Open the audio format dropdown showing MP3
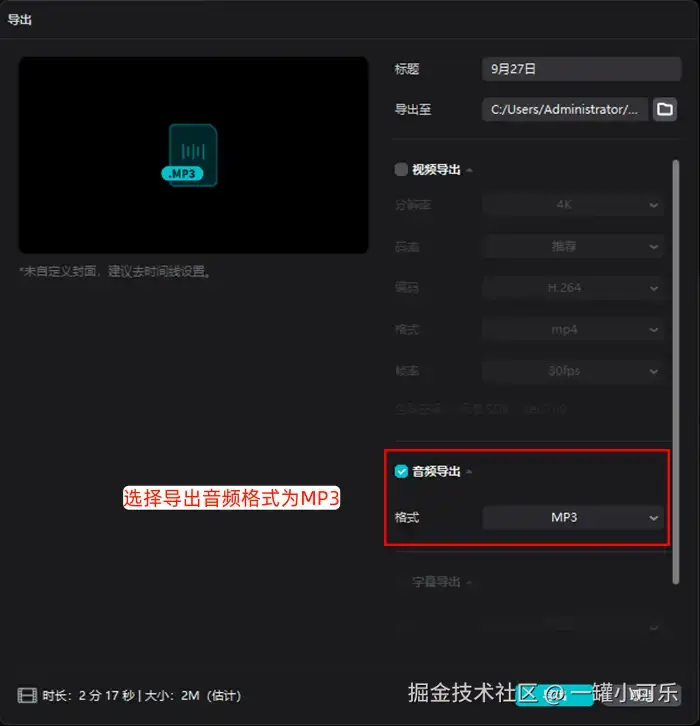The image size is (700, 726). pos(573,517)
